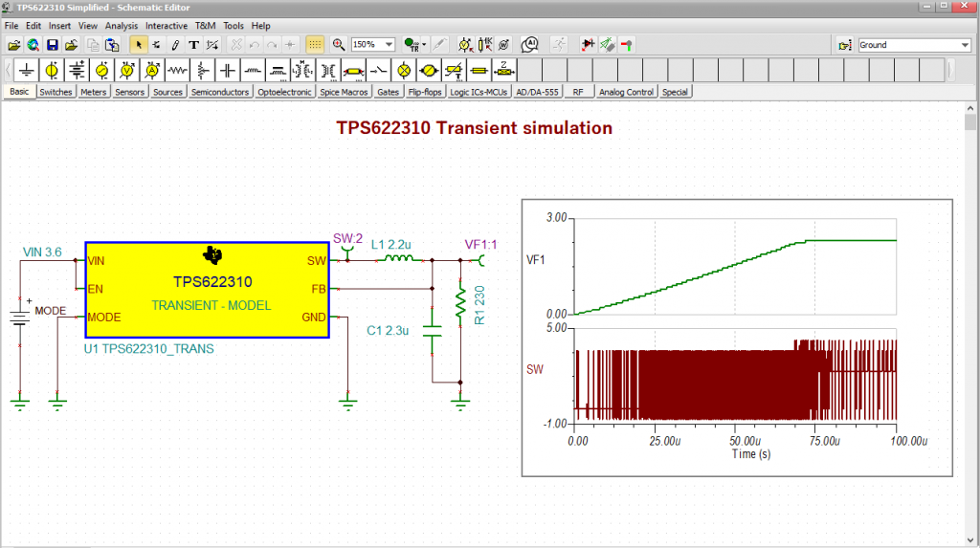This screenshot has height=548, width=980.
Task: Insert a battery component from toolbar
Action: coord(77,71)
